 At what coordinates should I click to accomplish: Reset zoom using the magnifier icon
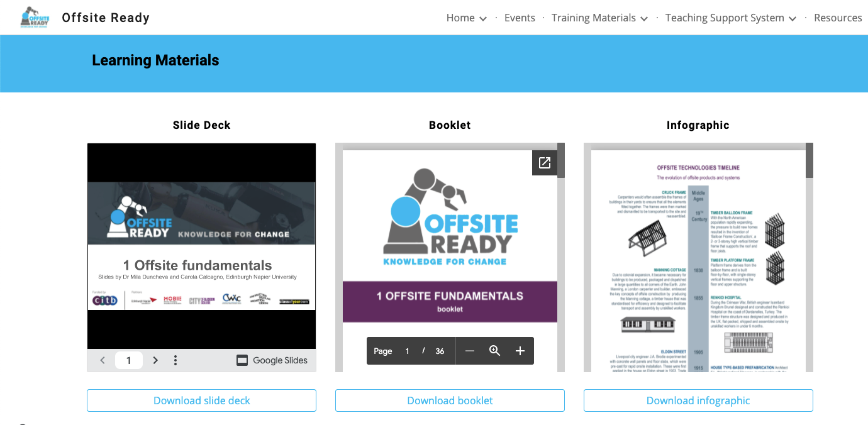pyautogui.click(x=495, y=351)
